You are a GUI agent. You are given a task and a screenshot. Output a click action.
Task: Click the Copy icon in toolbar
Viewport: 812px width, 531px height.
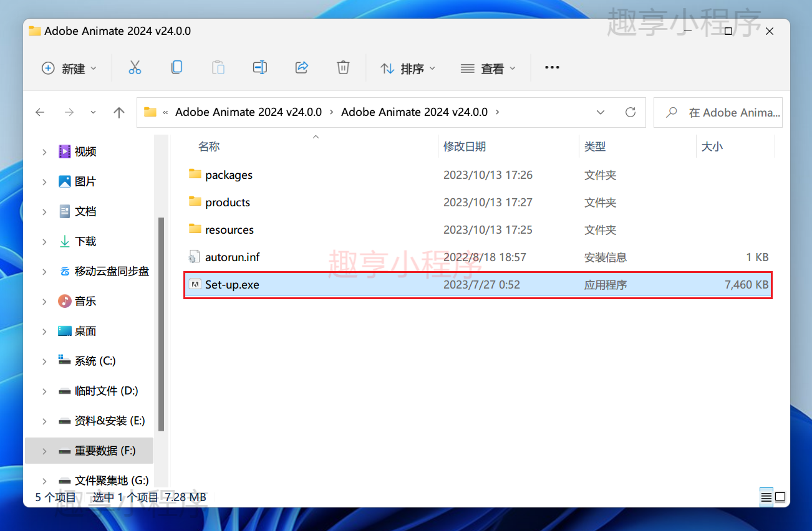176,67
